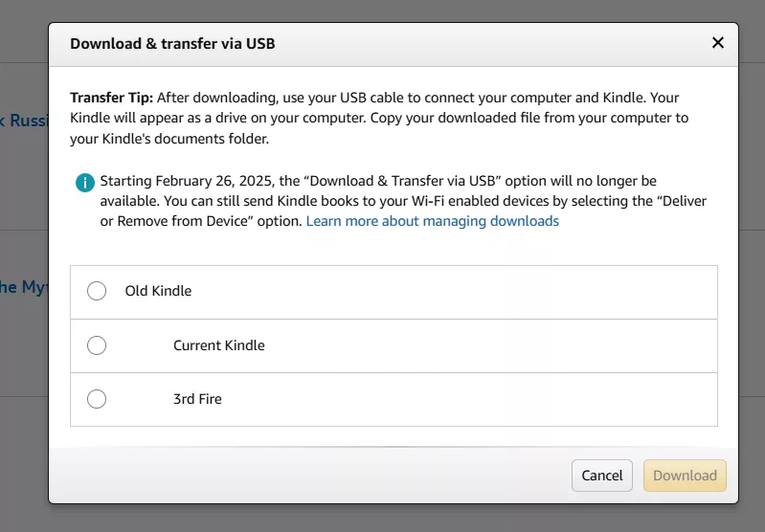Screen dimensions: 765x532
Task: Click the "Old Kindle" device name label
Action: click(158, 291)
